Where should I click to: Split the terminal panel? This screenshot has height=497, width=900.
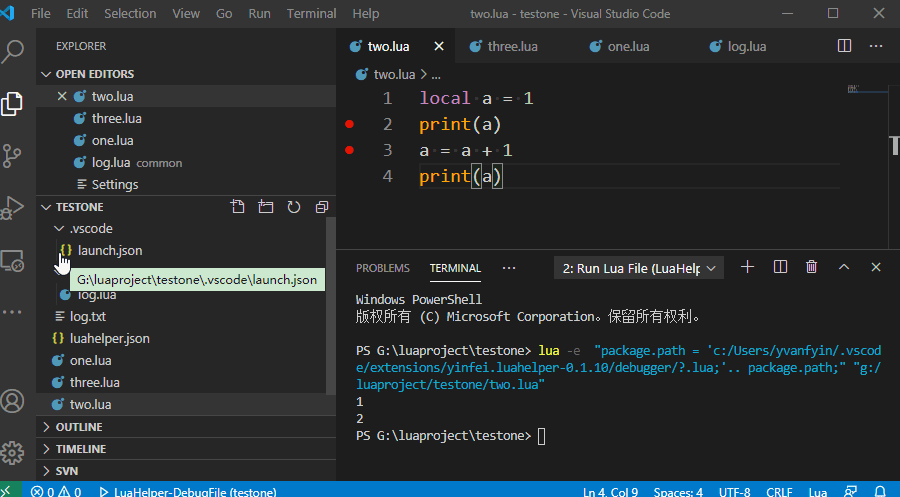click(780, 267)
